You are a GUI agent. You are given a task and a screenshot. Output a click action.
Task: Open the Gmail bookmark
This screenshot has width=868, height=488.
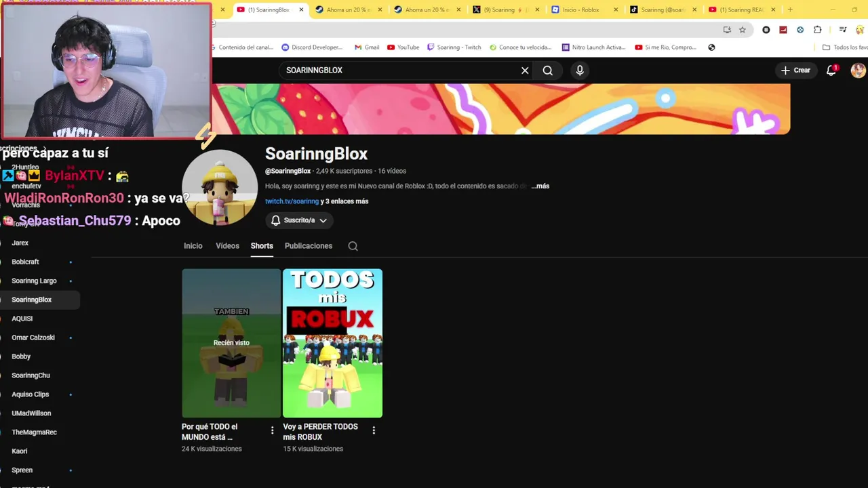click(x=367, y=47)
